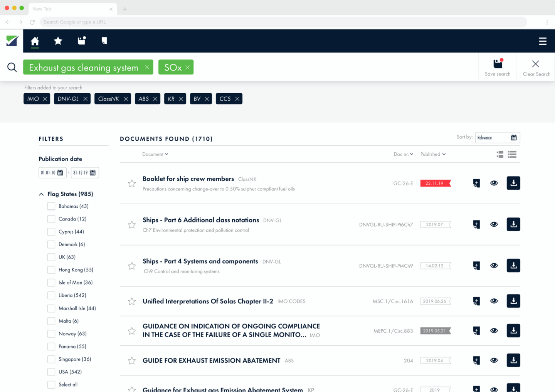This screenshot has width=555, height=392.
Task: Sort by the Published column dropdown
Action: 433,154
